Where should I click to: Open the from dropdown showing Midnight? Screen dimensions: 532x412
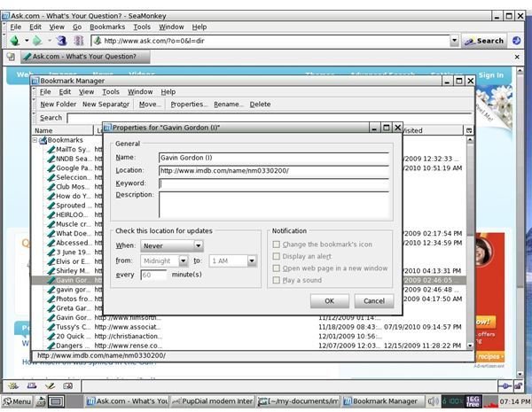[x=164, y=260]
